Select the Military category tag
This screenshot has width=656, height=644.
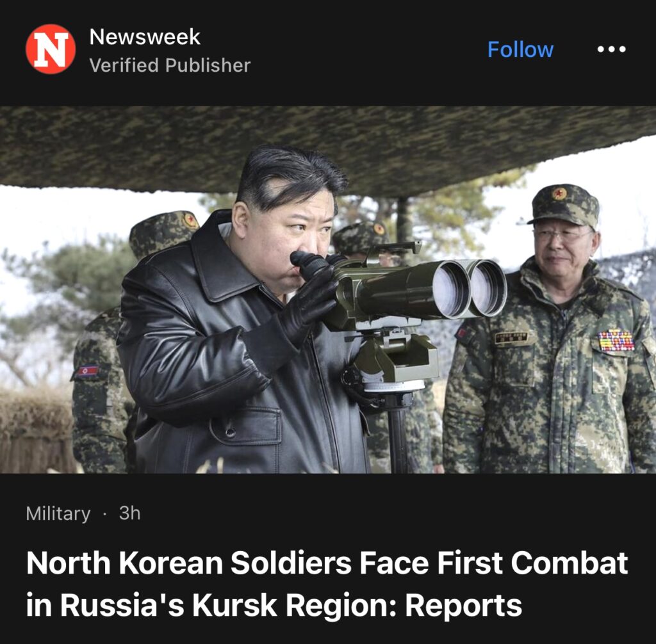coord(58,513)
